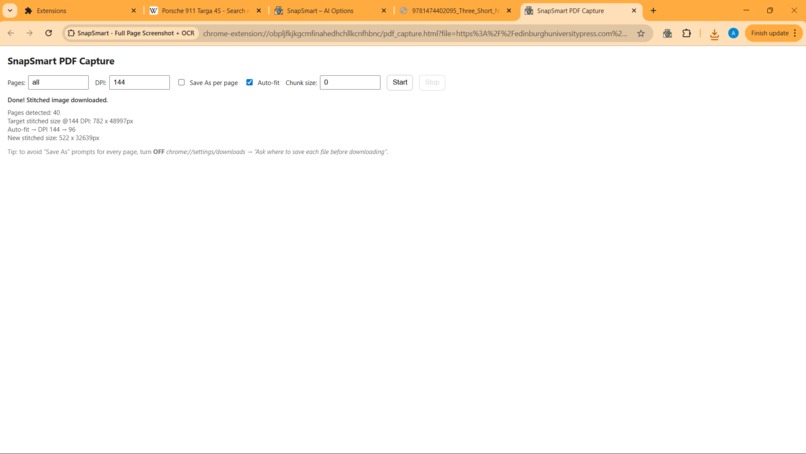Close the Porsche 911 Targa 4S tab
This screenshot has height=454, width=806.
259,11
